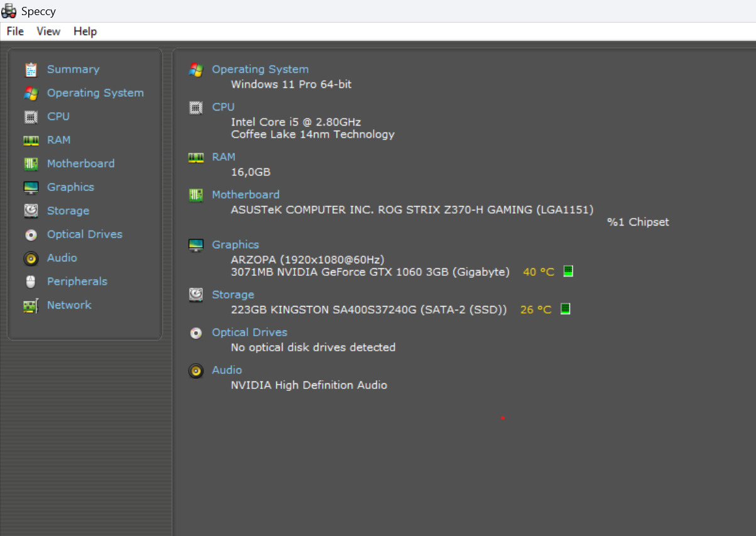Image resolution: width=756 pixels, height=536 pixels.
Task: Go to Operating System section in sidebar
Action: [95, 93]
